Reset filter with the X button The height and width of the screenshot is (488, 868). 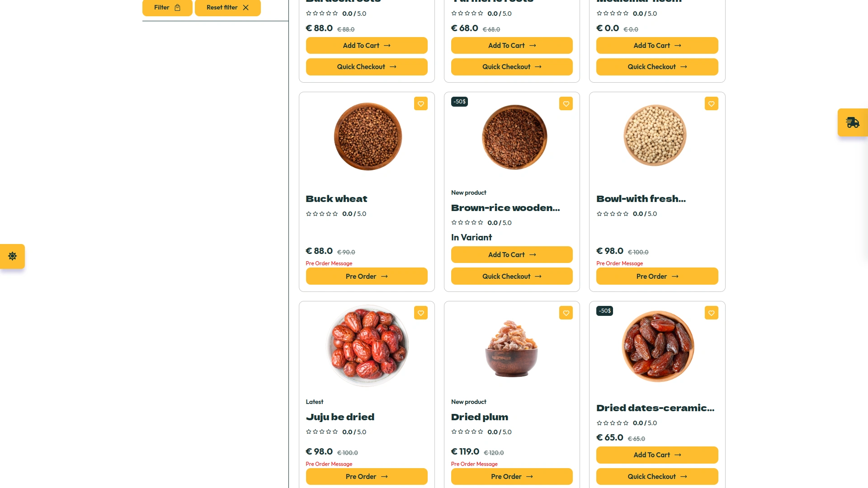pyautogui.click(x=227, y=8)
